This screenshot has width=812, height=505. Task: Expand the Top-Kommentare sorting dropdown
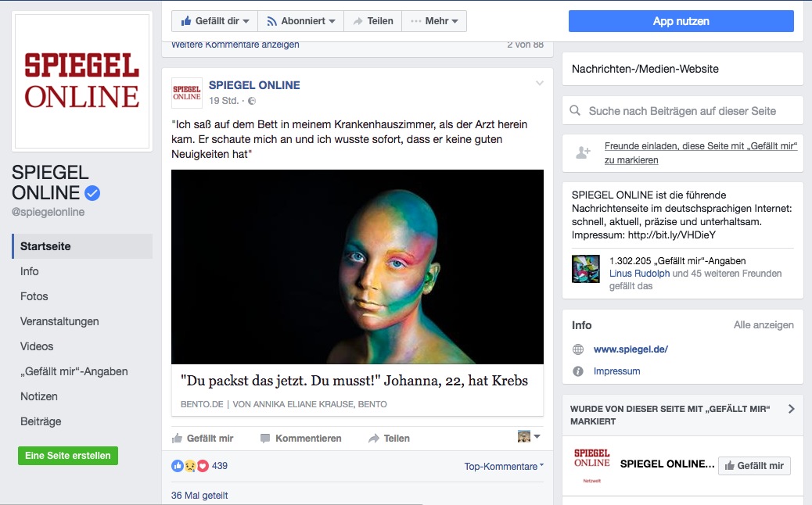point(504,466)
